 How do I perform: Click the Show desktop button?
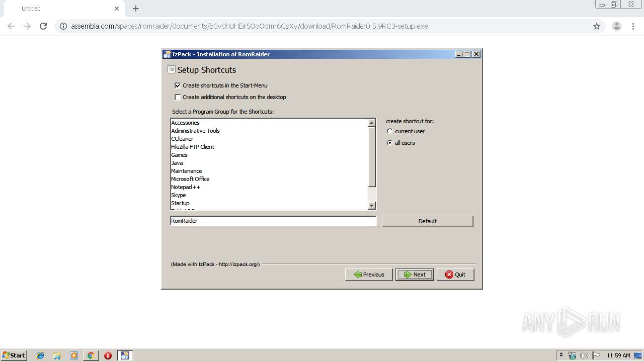coord(639,355)
